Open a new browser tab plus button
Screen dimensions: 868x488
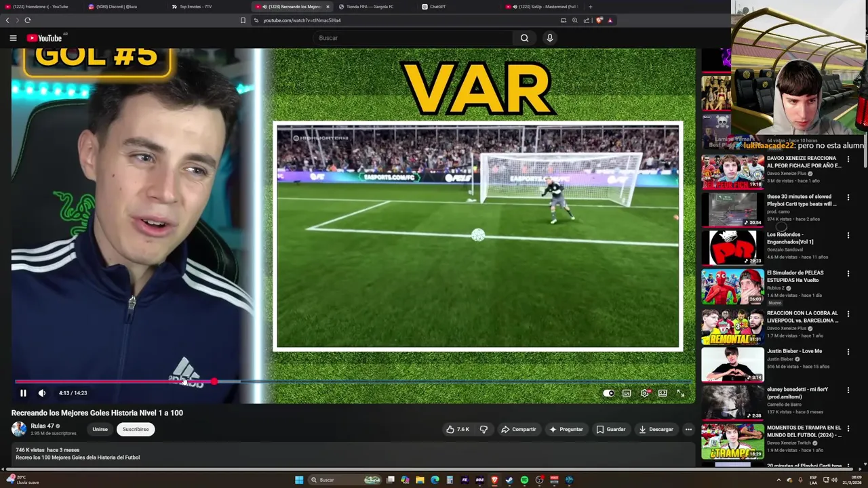coord(590,7)
